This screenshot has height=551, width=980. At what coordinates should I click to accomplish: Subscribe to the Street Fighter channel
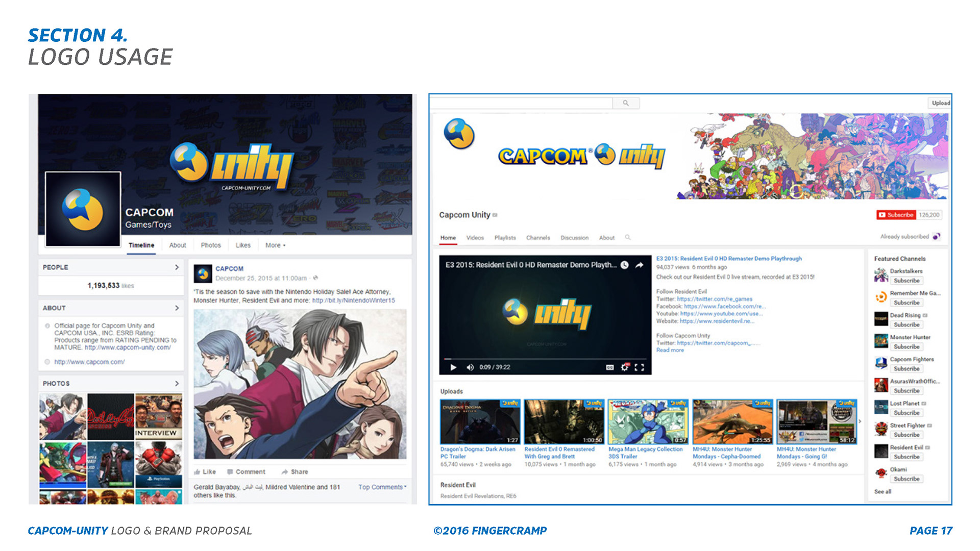point(906,435)
